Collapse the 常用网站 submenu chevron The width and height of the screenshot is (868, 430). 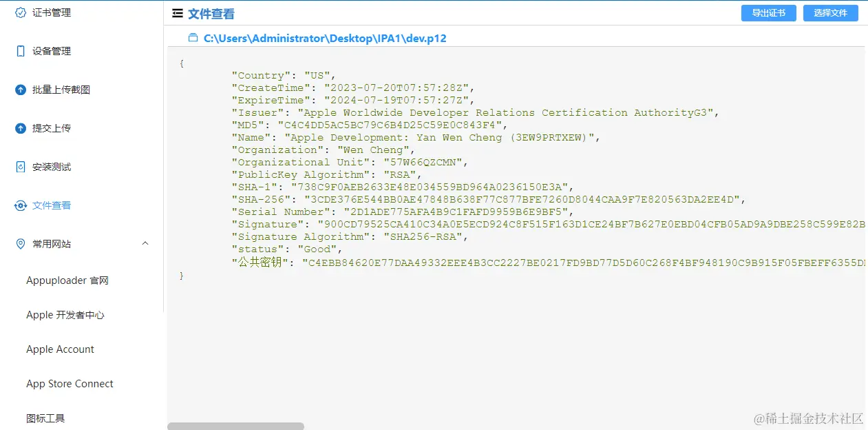click(x=145, y=244)
